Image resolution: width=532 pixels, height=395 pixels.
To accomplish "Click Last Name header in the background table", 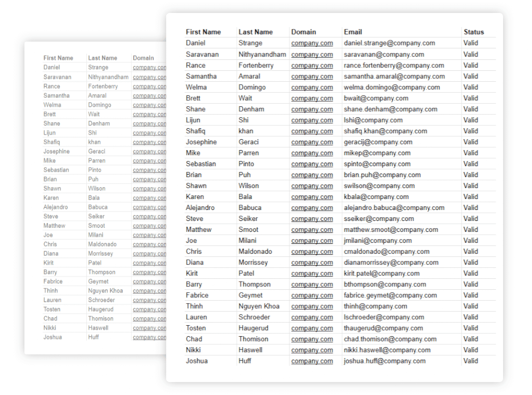I will (x=102, y=58).
